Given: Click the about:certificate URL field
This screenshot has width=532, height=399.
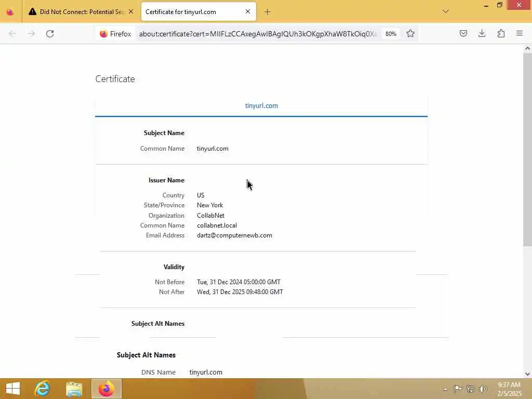Looking at the screenshot, I should point(258,34).
